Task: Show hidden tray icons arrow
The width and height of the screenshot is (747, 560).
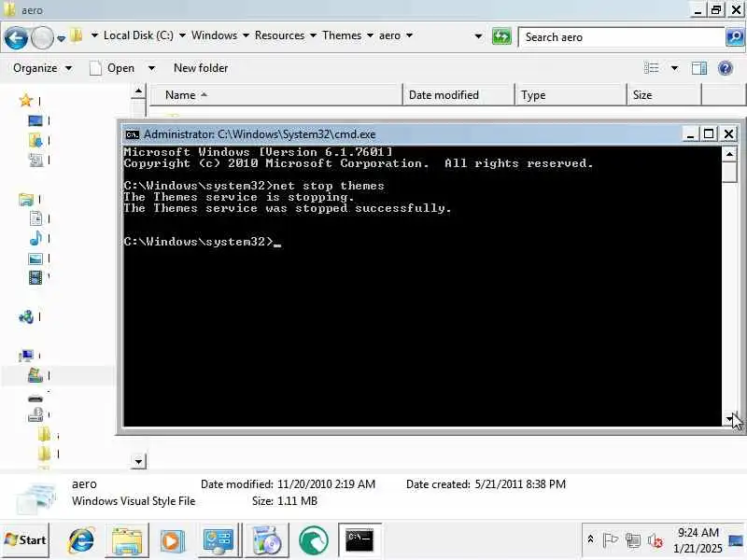Action: (590, 539)
